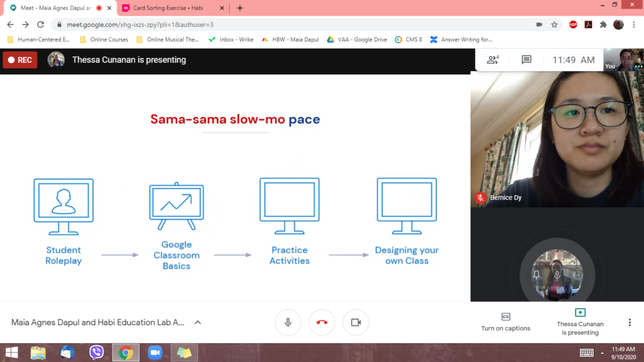The height and width of the screenshot is (362, 644).
Task: Expand meeting details chevron
Action: tap(198, 323)
